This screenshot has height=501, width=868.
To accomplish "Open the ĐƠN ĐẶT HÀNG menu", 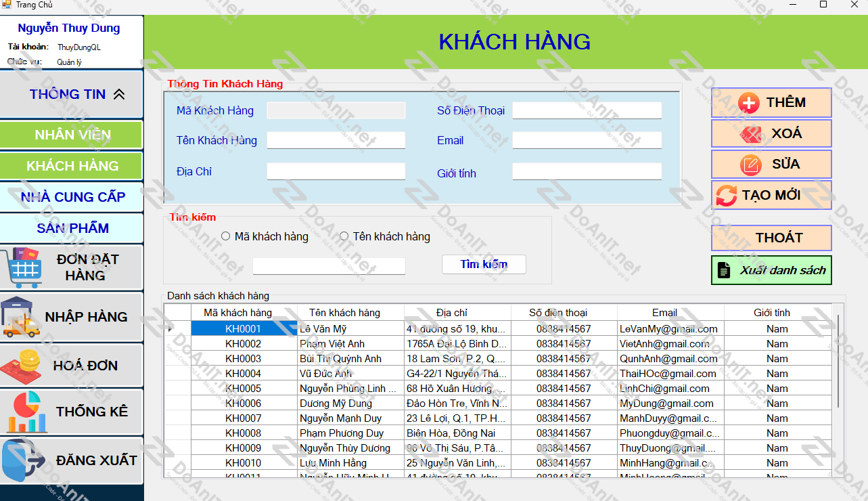I will pos(72,267).
